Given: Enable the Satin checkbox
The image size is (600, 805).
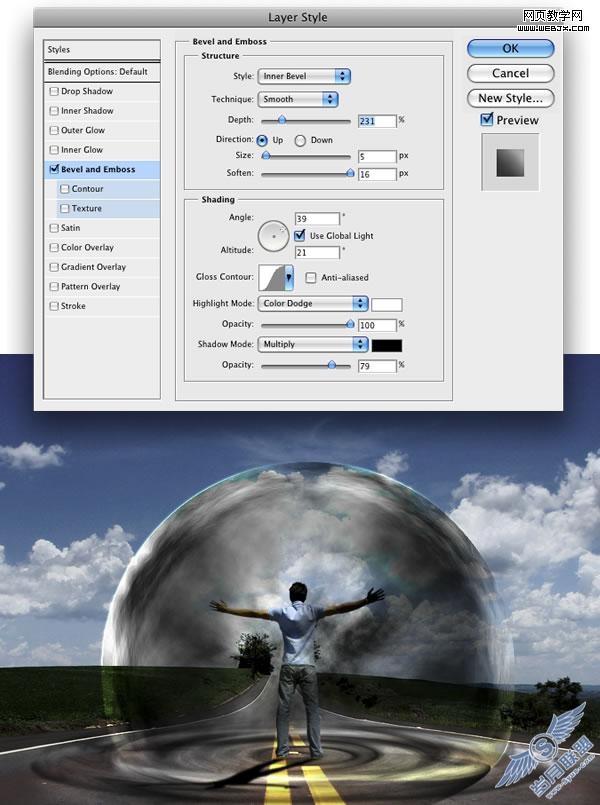Looking at the screenshot, I should point(53,228).
